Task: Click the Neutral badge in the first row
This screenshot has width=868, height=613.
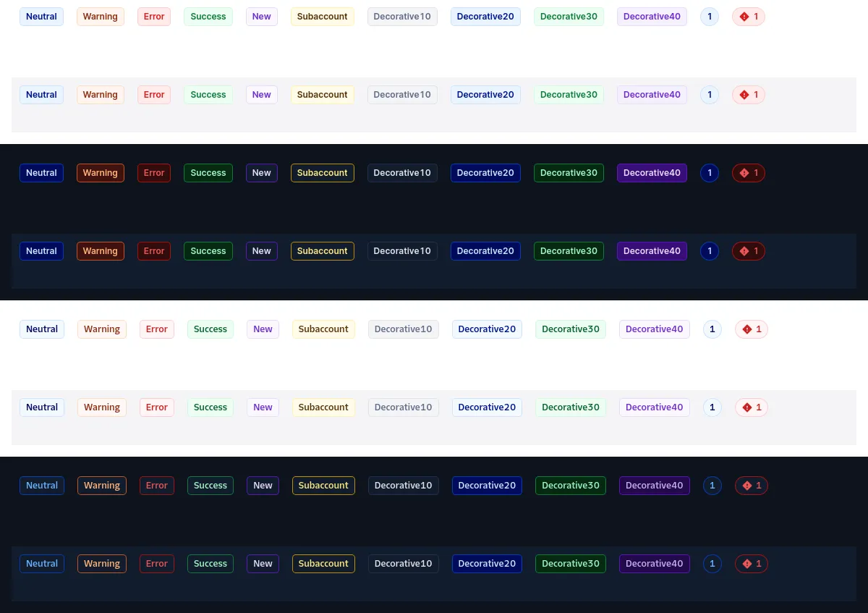Action: point(41,17)
